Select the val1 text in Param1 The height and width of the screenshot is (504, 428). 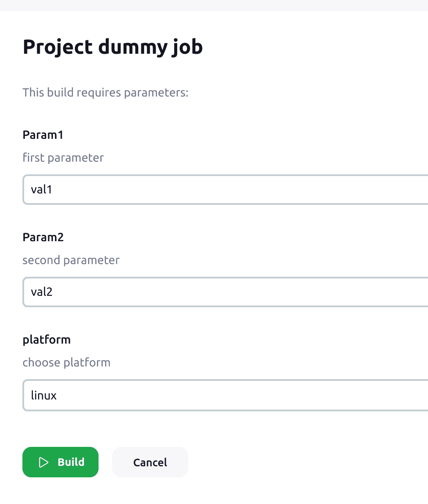point(41,190)
